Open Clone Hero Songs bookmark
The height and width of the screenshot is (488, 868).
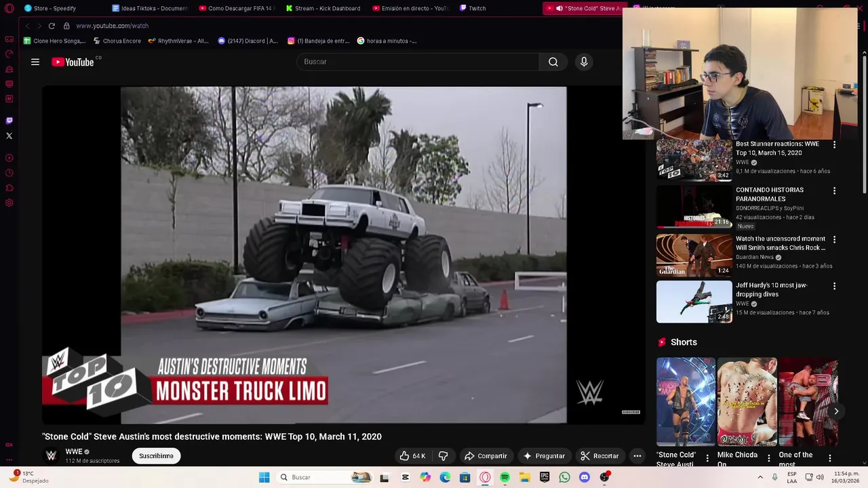[x=54, y=41]
